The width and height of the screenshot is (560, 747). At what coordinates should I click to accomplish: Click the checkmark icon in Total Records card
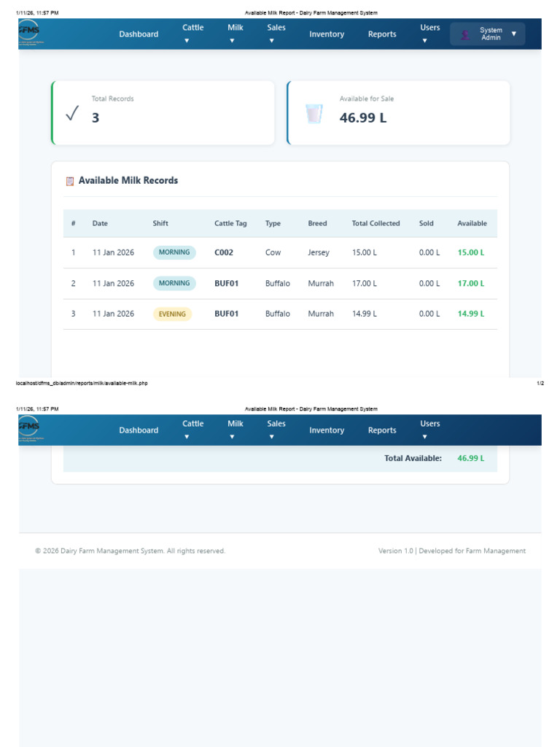pos(72,113)
